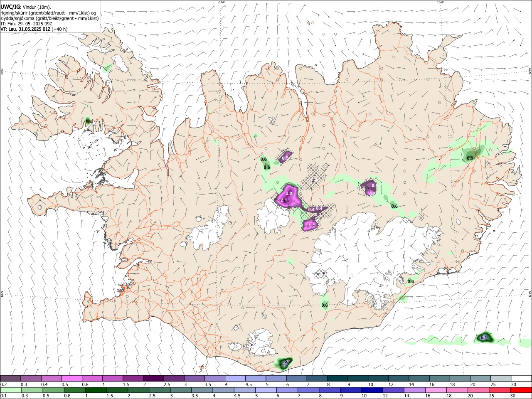Click the 5.8 precipitation value on south coast
Image resolution: width=532 pixels, height=399 pixels.
[287, 362]
